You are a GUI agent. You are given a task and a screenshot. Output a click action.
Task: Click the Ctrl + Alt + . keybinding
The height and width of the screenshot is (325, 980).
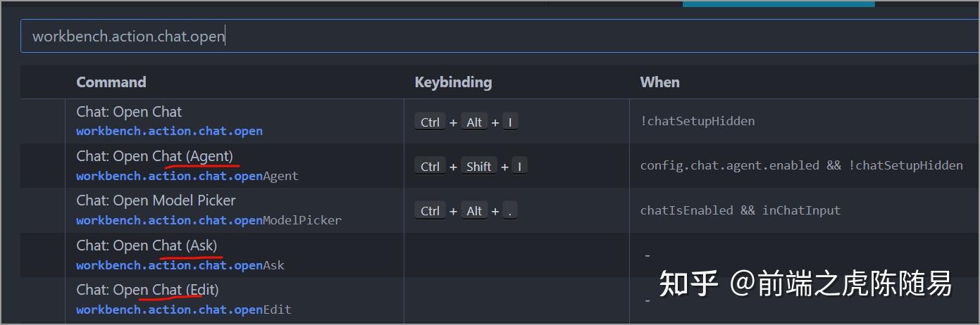tap(466, 211)
